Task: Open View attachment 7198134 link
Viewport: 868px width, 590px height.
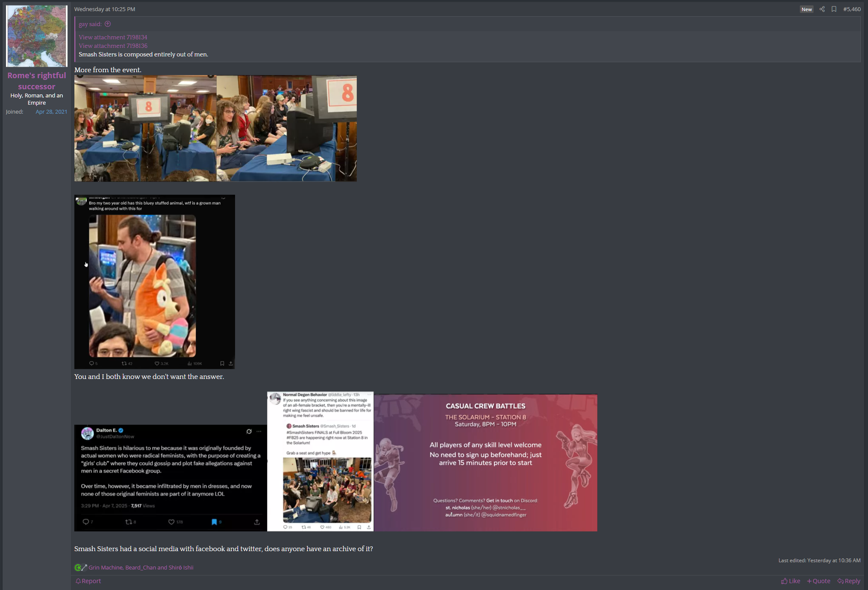Action: [113, 37]
